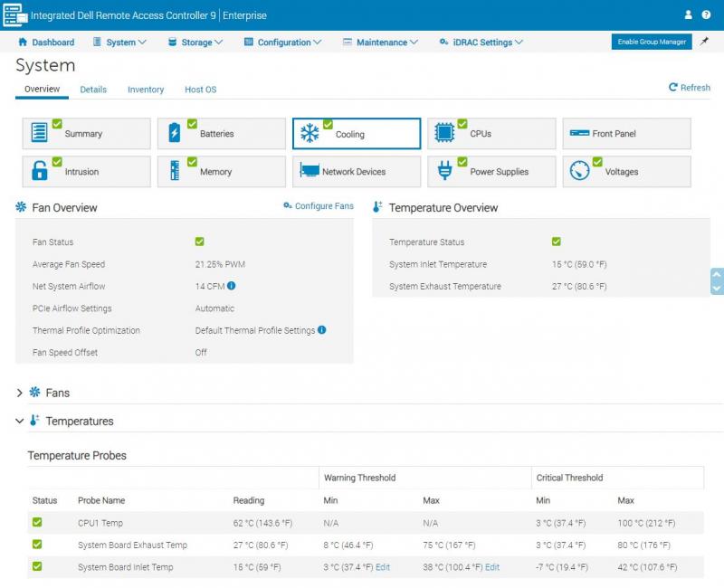
Task: Expand the Fans section
Action: click(x=20, y=394)
